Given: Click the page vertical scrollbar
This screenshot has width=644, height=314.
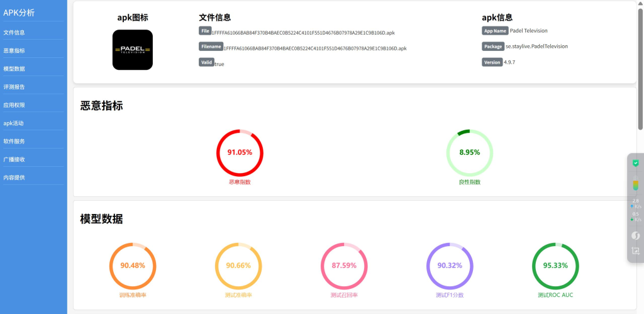Looking at the screenshot, I should [640, 63].
